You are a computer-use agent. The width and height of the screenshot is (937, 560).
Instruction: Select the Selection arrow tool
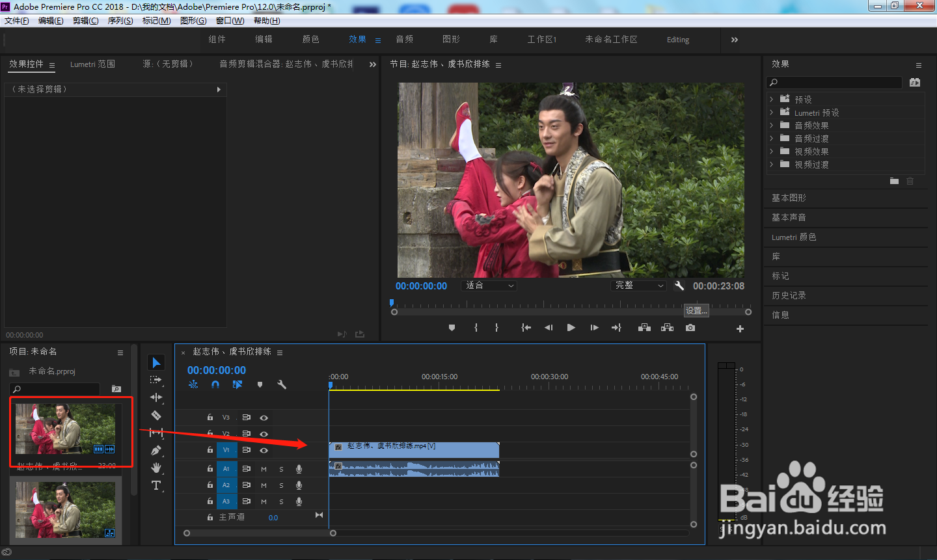pyautogui.click(x=156, y=362)
